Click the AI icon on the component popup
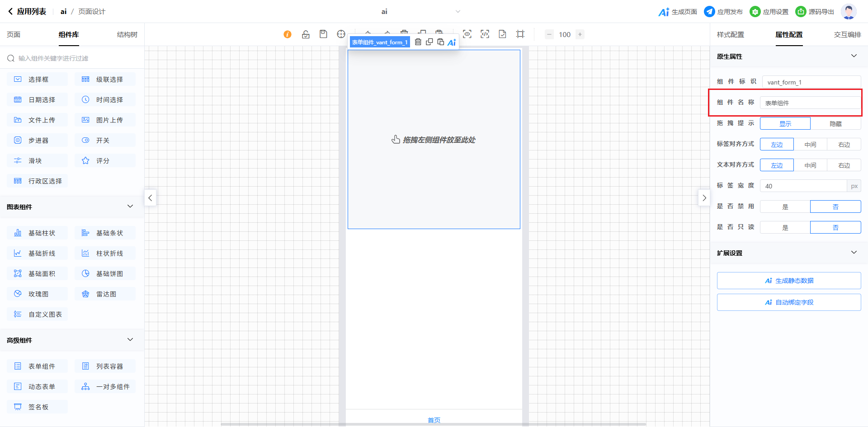The image size is (868, 427). [452, 42]
